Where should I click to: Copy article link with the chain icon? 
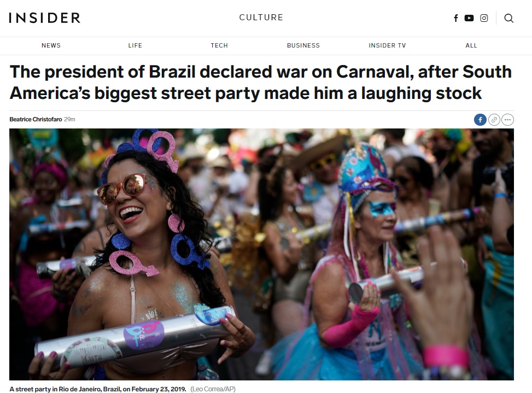494,119
